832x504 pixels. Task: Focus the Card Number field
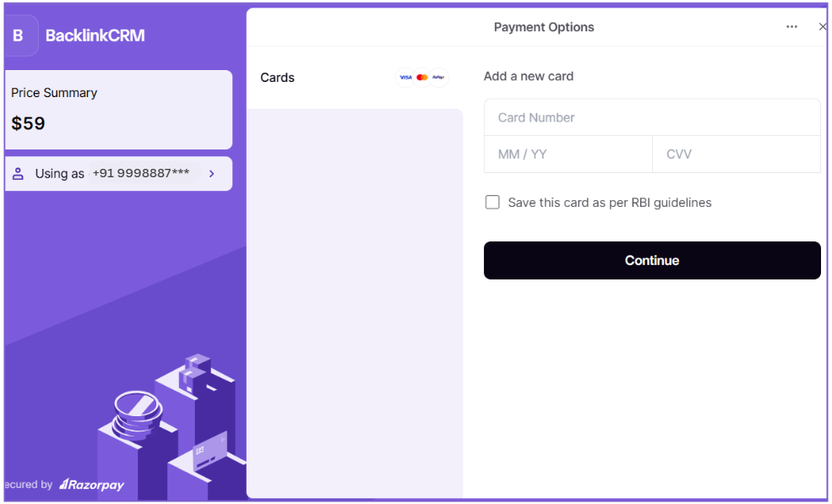tap(651, 117)
